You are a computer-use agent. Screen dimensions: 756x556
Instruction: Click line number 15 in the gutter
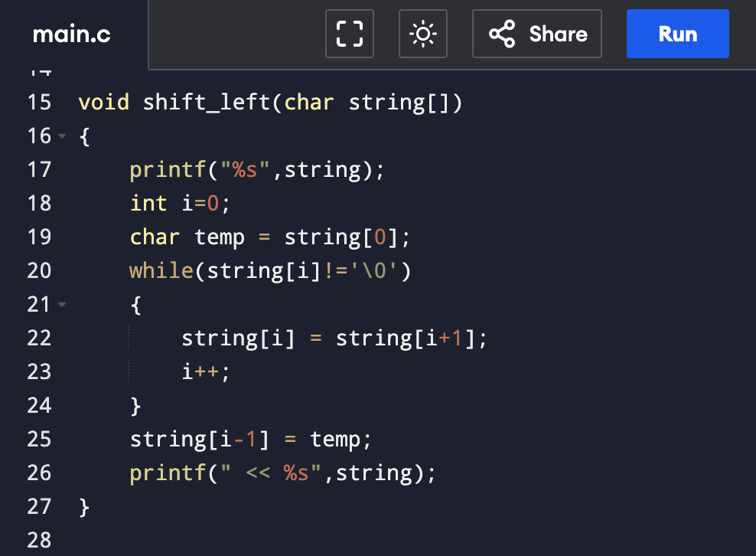click(39, 103)
